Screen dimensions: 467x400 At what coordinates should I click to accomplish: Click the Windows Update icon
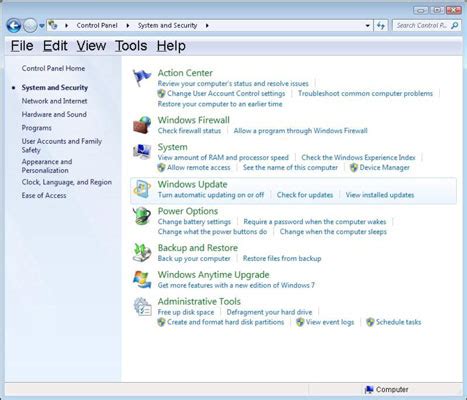click(142, 189)
